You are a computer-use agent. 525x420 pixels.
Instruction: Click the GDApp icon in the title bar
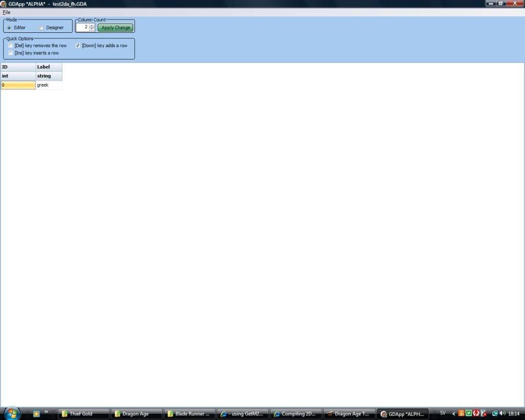(4, 4)
